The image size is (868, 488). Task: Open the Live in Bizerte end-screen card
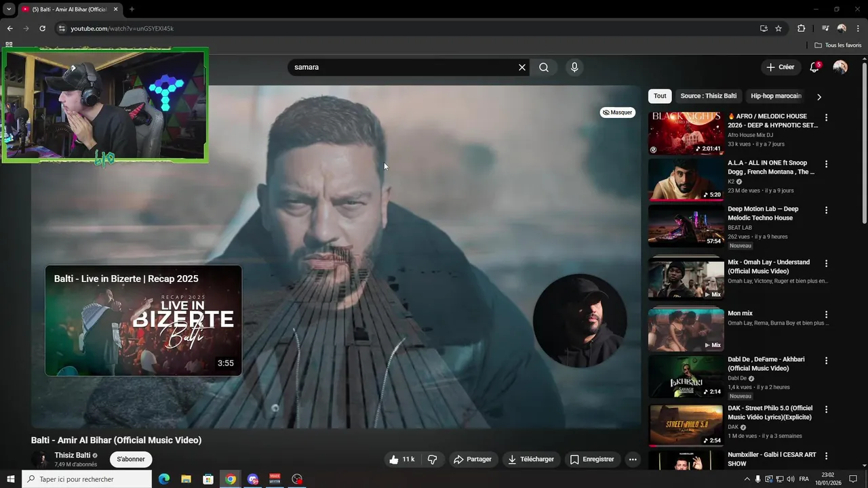[143, 320]
